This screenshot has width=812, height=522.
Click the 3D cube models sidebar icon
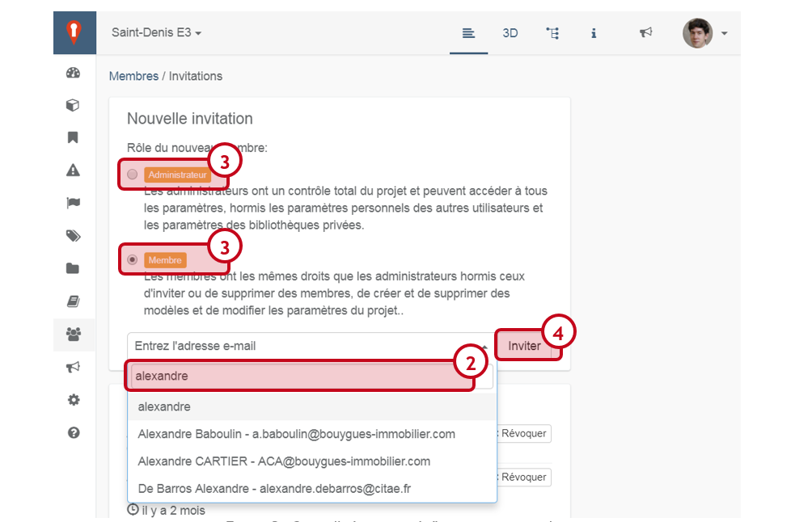[74, 105]
